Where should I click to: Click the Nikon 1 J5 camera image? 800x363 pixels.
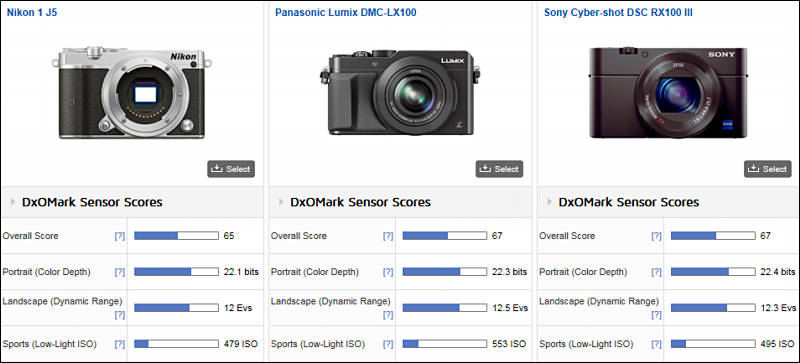(132, 92)
